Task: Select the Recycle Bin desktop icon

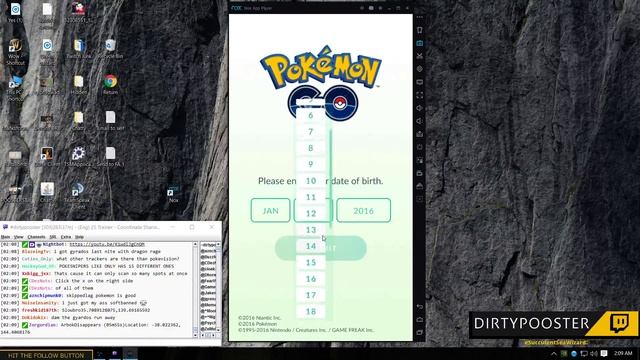Action: pos(110,49)
